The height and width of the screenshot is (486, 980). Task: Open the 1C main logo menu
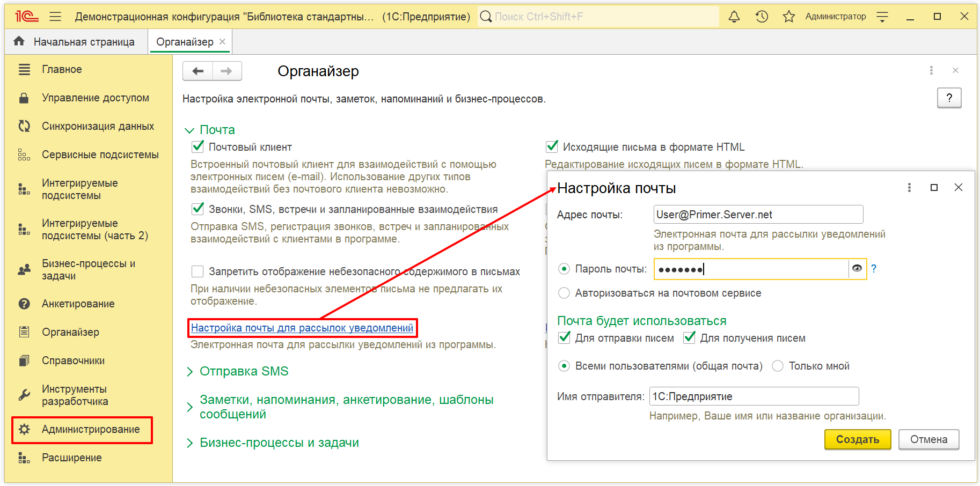coord(26,17)
